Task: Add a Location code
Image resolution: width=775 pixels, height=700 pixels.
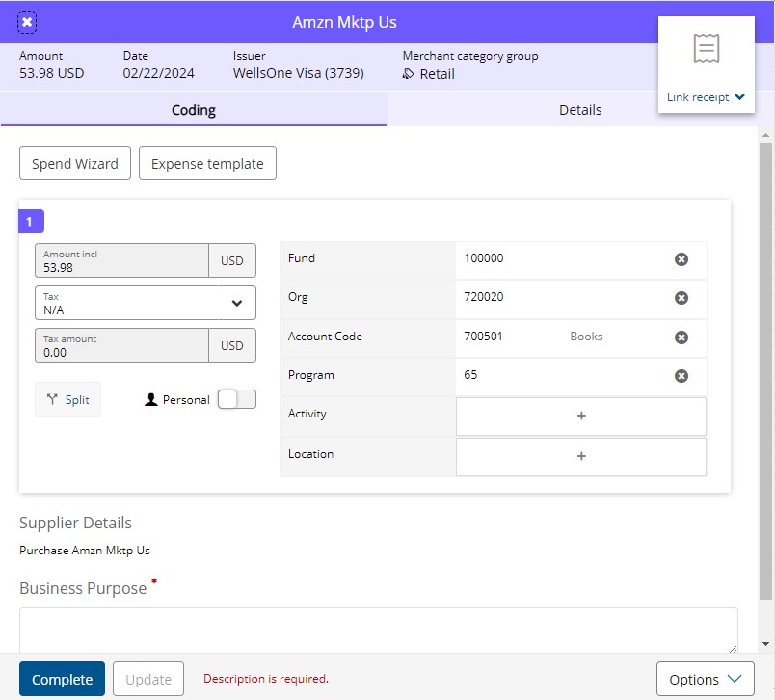Action: pos(580,457)
